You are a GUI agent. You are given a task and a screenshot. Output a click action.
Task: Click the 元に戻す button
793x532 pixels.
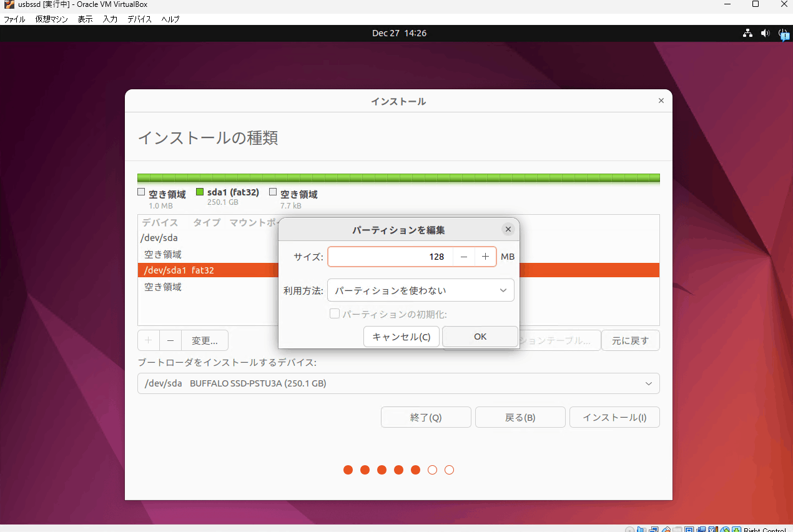(x=631, y=340)
